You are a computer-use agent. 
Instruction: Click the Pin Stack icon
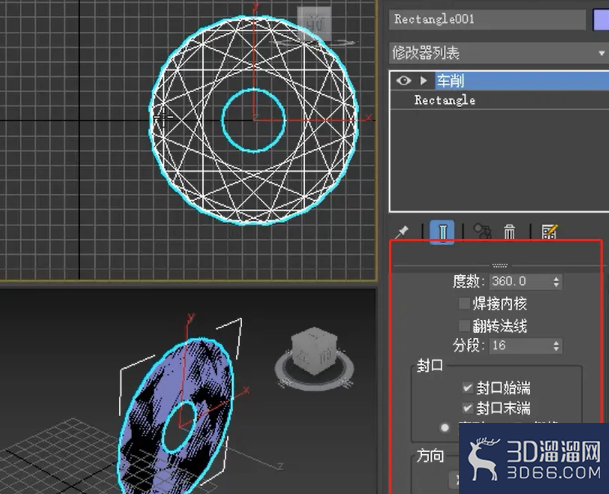coord(402,232)
